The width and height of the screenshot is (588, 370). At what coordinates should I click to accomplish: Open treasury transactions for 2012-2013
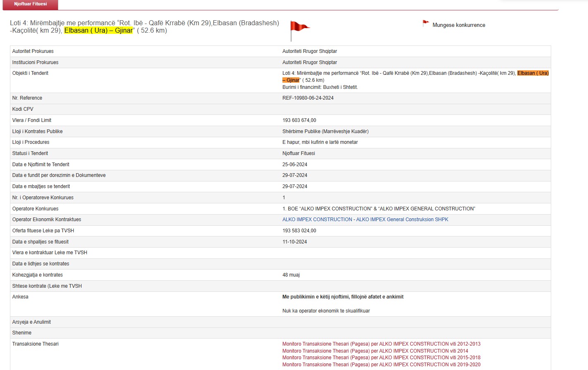[381, 344]
